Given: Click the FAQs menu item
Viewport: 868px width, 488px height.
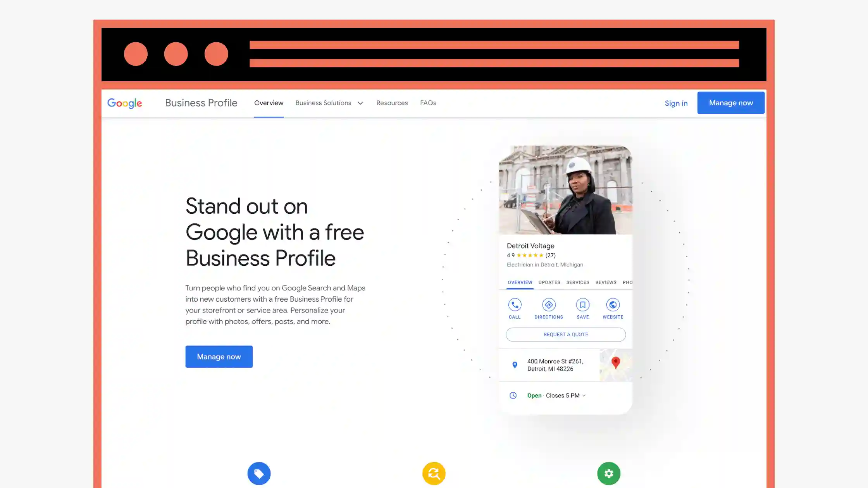Looking at the screenshot, I should [428, 103].
